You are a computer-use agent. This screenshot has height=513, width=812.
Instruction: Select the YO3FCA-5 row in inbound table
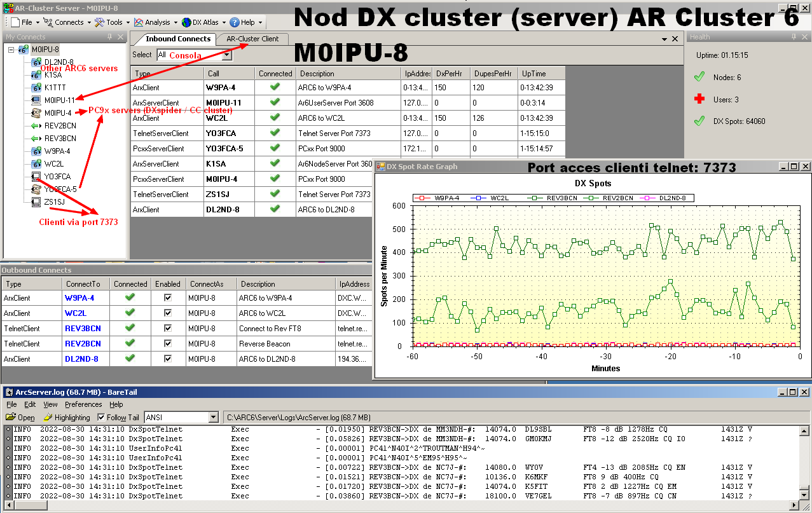(348, 148)
